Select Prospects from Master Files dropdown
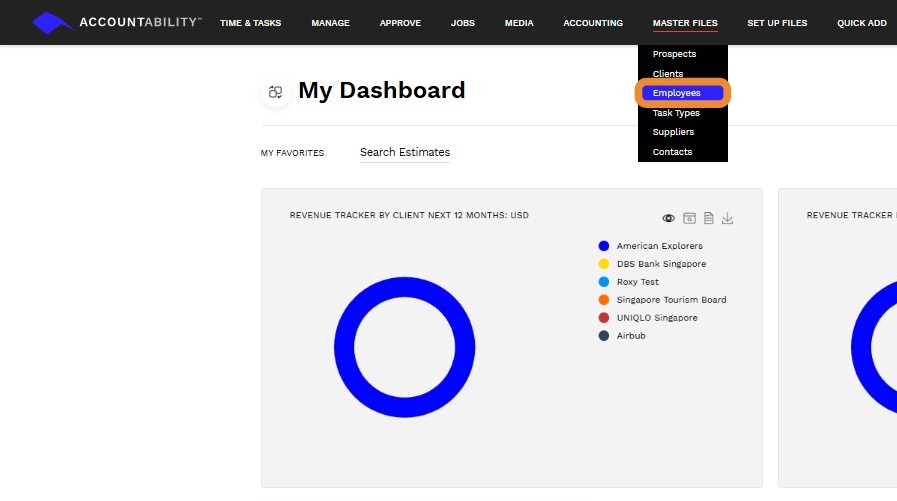Image resolution: width=897 pixels, height=501 pixels. coord(674,54)
